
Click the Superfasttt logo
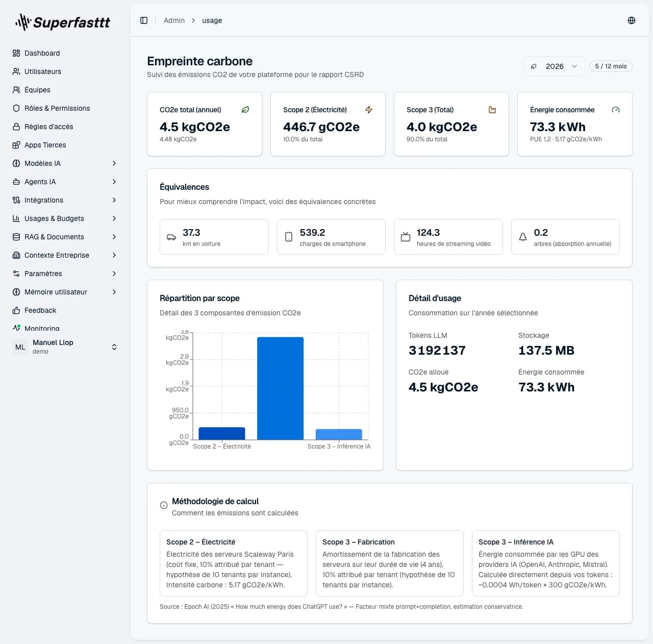63,22
